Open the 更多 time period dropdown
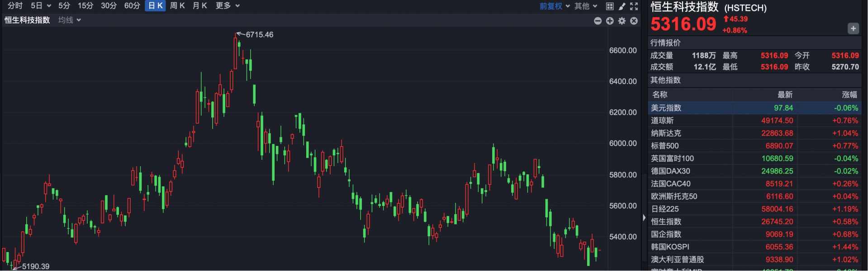Image resolution: width=868 pixels, height=271 pixels. (x=227, y=5)
